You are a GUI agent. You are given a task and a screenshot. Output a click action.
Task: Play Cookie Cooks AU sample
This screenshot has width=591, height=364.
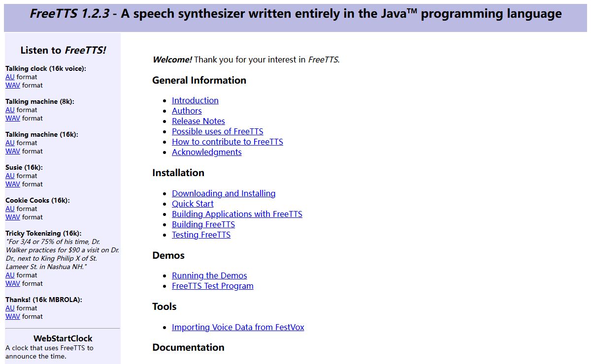click(10, 209)
